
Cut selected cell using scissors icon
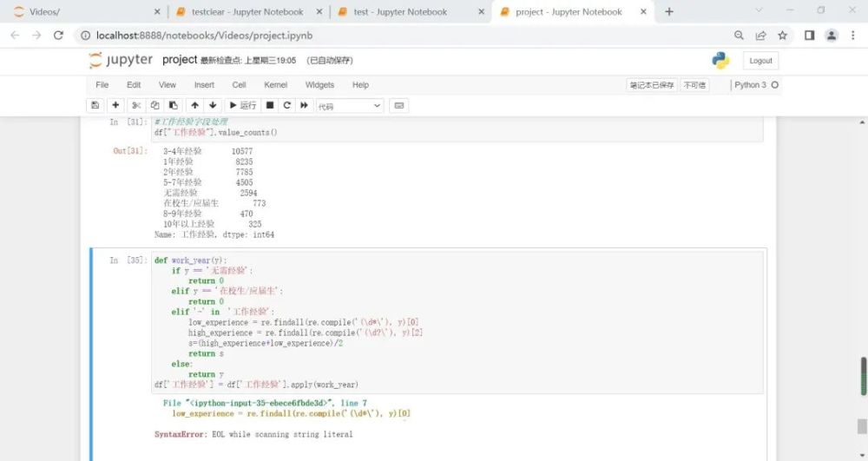[x=136, y=105]
